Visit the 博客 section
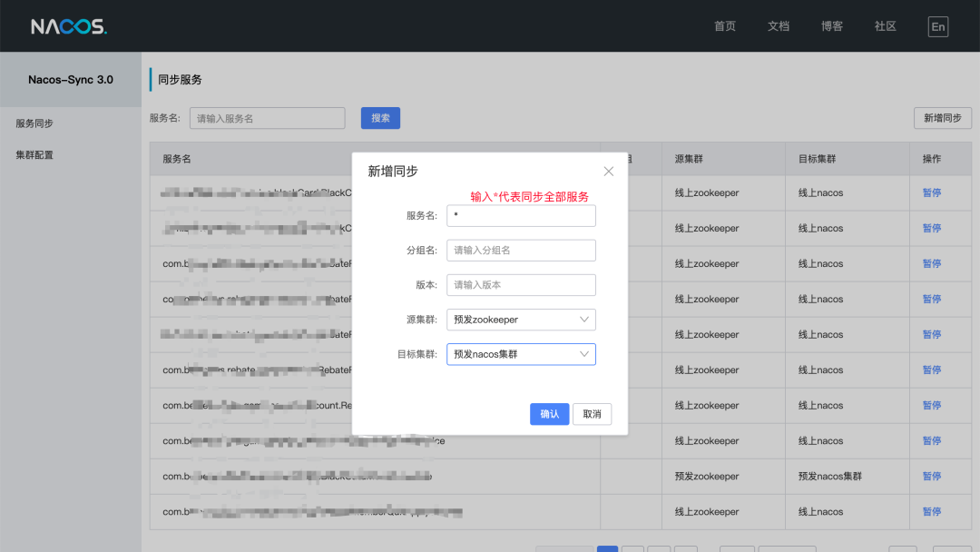 pyautogui.click(x=831, y=25)
